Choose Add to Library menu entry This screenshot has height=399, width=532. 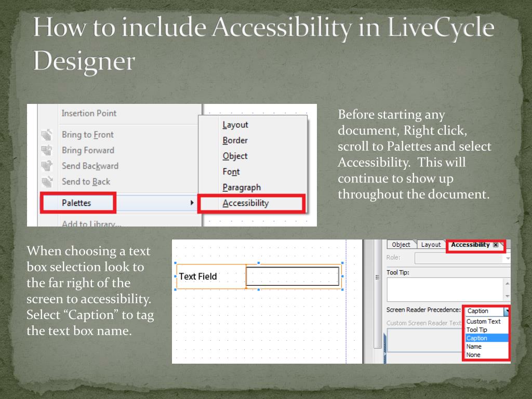pyautogui.click(x=91, y=223)
